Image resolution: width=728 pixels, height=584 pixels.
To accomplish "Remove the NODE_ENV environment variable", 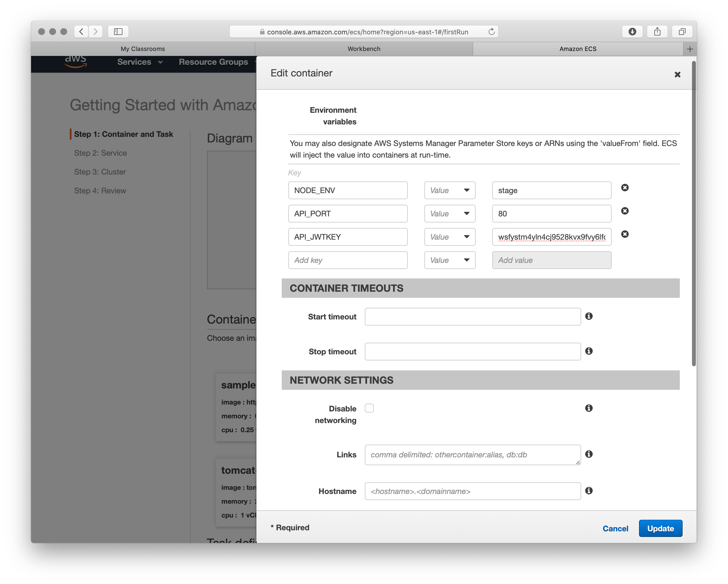I will point(625,188).
